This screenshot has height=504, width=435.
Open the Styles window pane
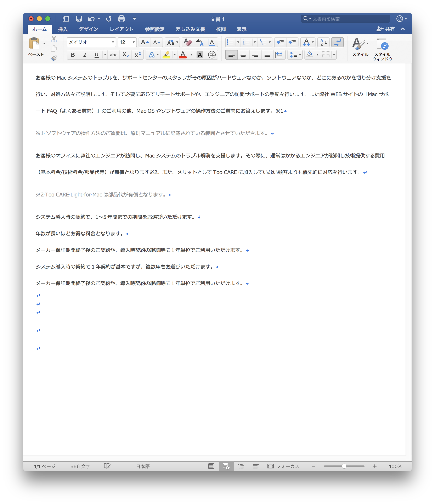tap(382, 49)
